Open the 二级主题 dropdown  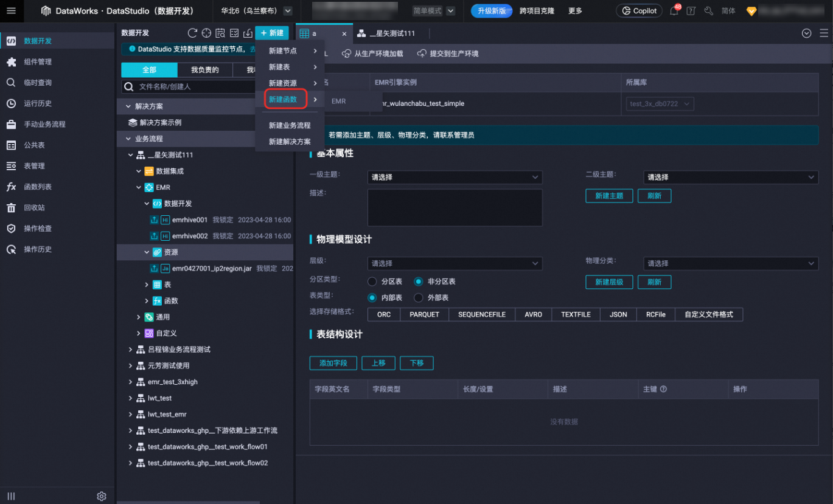coord(731,178)
